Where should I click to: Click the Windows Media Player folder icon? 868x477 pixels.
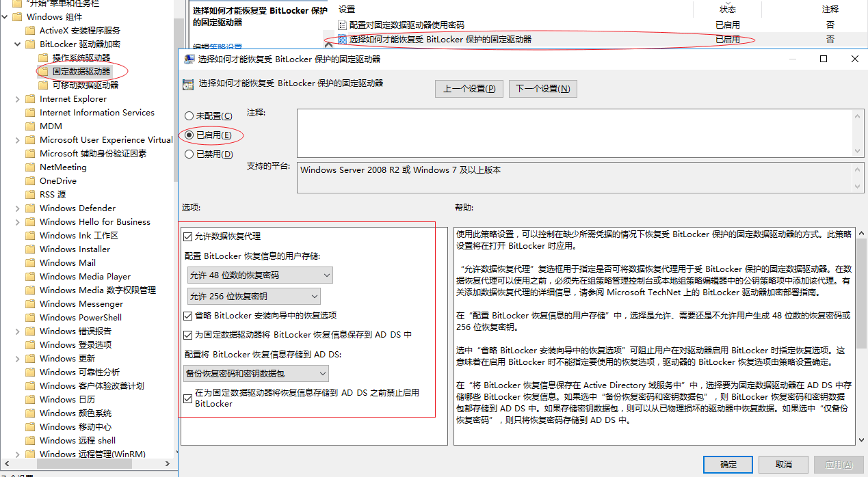click(31, 276)
